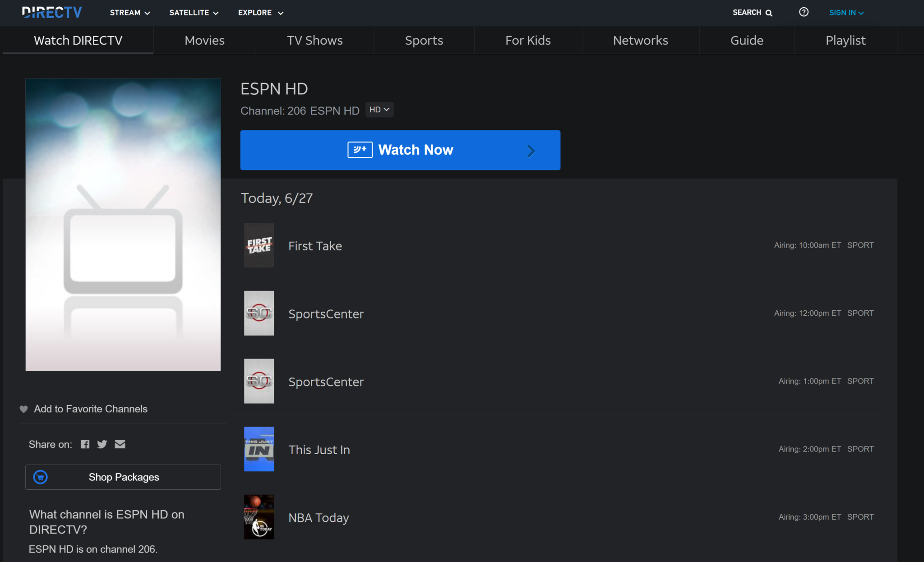The height and width of the screenshot is (562, 924).
Task: Toggle Add to Favorite Channels heart
Action: tap(23, 409)
